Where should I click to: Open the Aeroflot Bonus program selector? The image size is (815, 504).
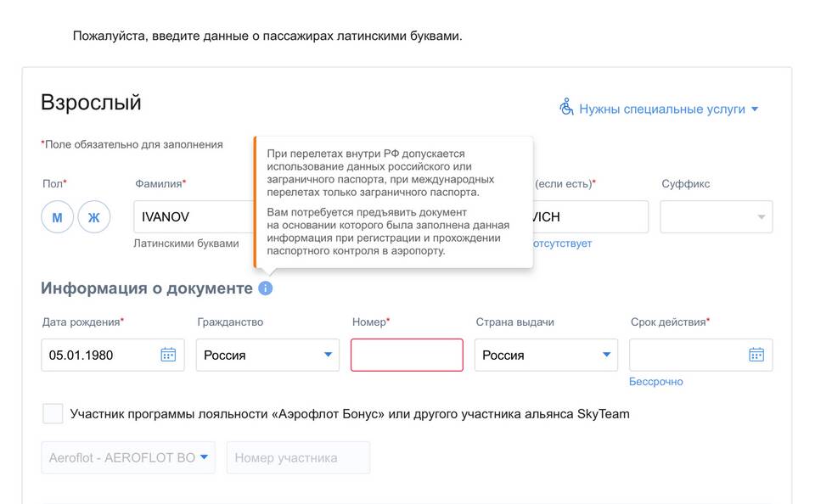point(128,457)
